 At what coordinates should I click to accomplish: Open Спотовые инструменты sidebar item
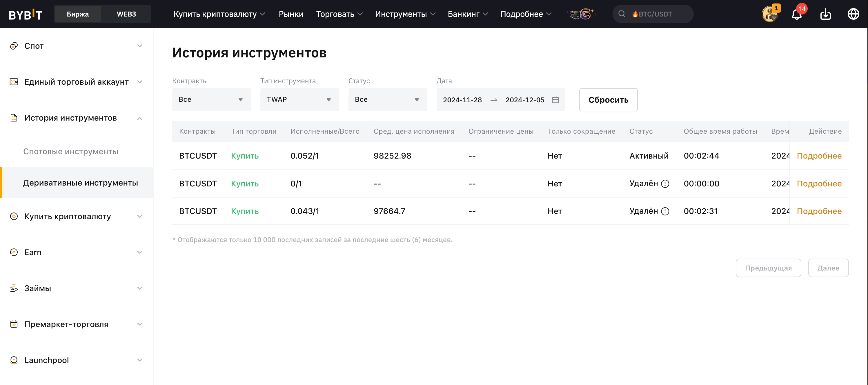click(x=71, y=152)
